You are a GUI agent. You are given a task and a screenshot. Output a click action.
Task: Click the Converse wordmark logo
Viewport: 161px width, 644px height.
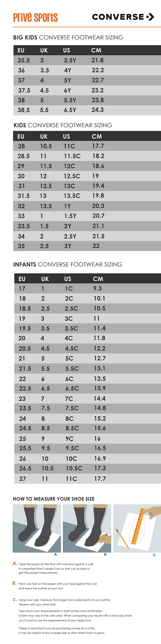point(118,17)
